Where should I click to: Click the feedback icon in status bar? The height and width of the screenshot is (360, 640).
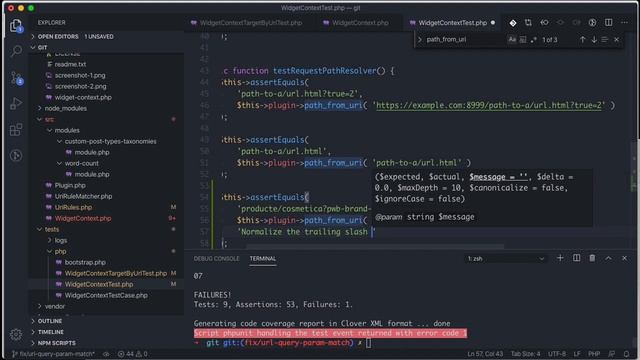[x=611, y=354]
